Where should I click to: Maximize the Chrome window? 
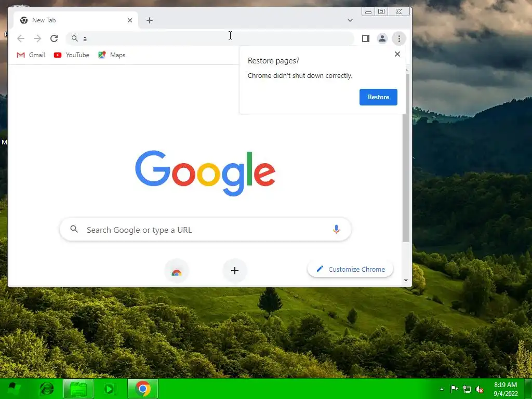[x=381, y=12]
